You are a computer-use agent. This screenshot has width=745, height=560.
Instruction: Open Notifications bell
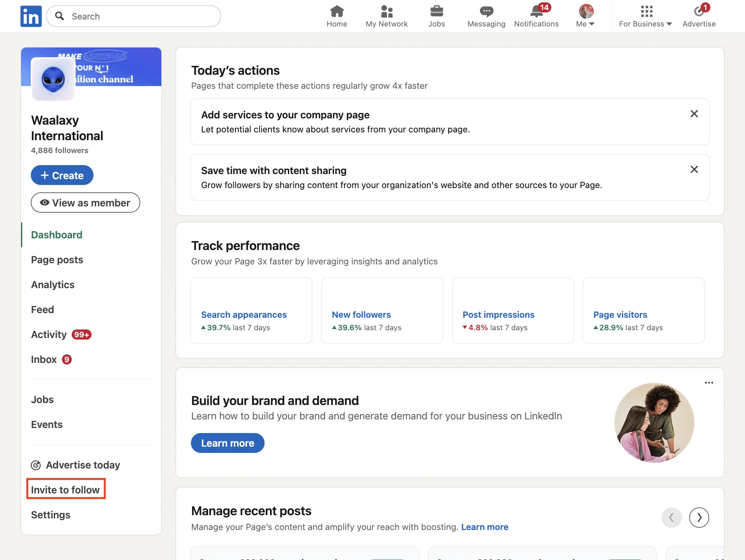(536, 16)
